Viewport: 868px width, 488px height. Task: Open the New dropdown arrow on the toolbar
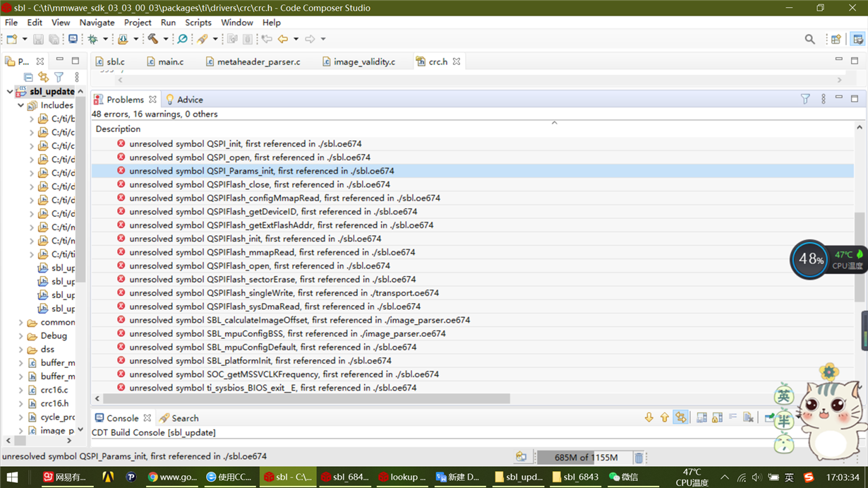23,39
